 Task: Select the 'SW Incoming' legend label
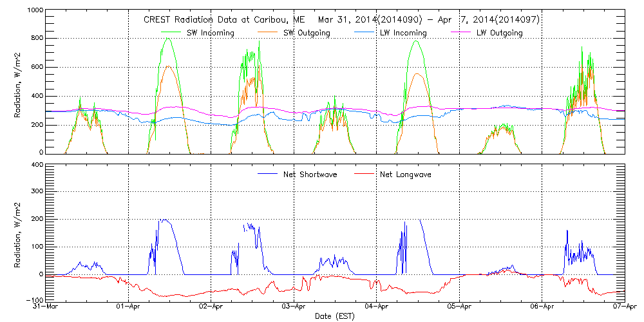[x=210, y=33]
